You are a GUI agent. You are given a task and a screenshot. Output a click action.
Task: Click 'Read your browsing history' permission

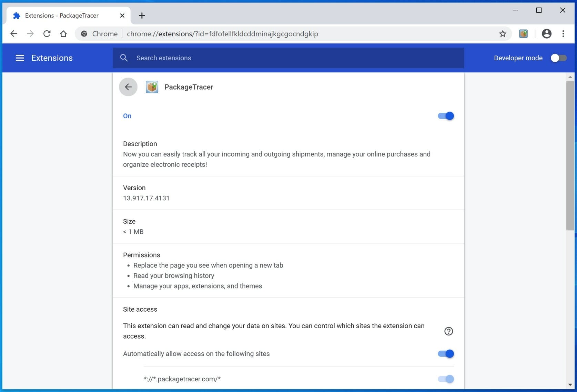(174, 276)
